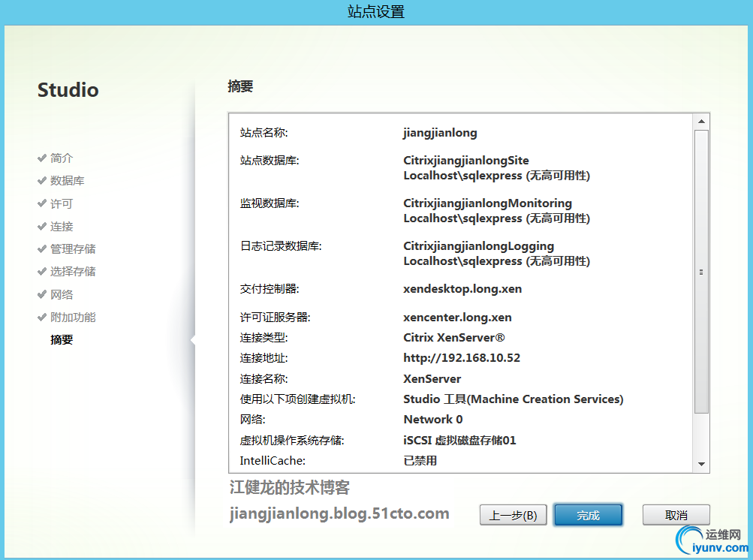Click the Studio 工具(Machine Creation Services) value

pyautogui.click(x=513, y=399)
